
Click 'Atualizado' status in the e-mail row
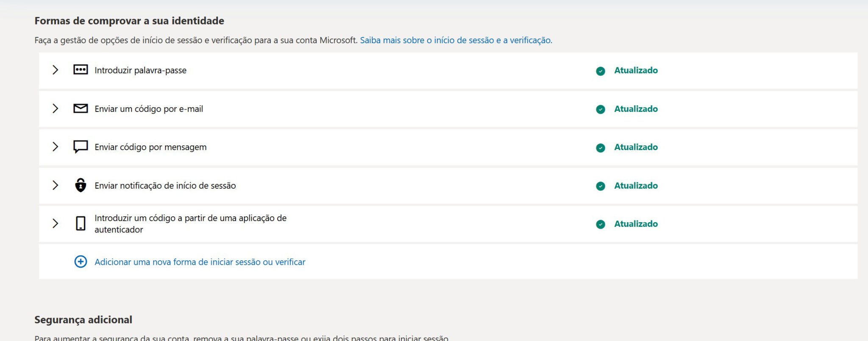636,109
